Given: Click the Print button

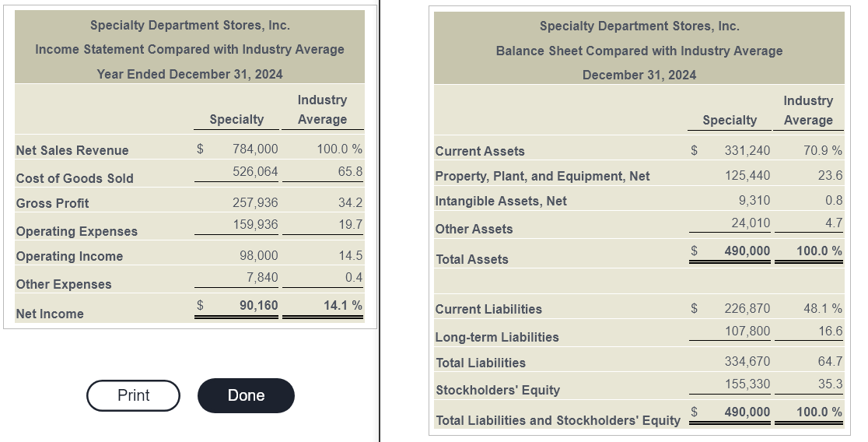Looking at the screenshot, I should [x=134, y=395].
